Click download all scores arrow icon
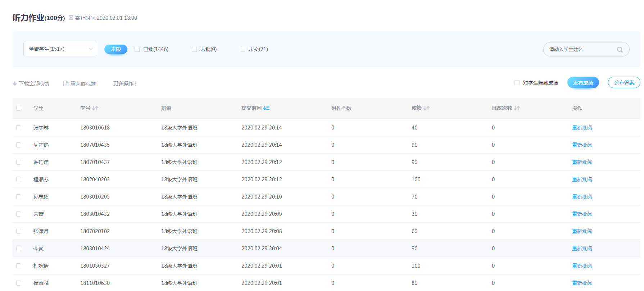The image size is (644, 291). click(15, 83)
